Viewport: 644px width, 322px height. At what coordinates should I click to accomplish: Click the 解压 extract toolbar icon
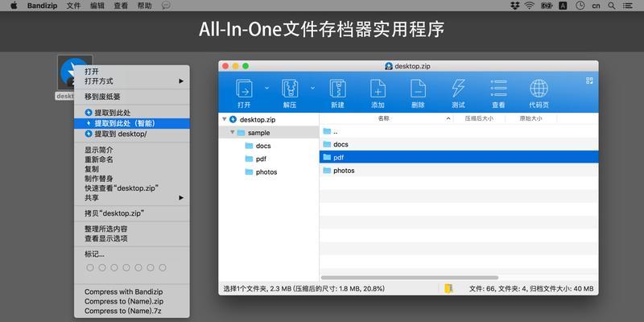290,89
